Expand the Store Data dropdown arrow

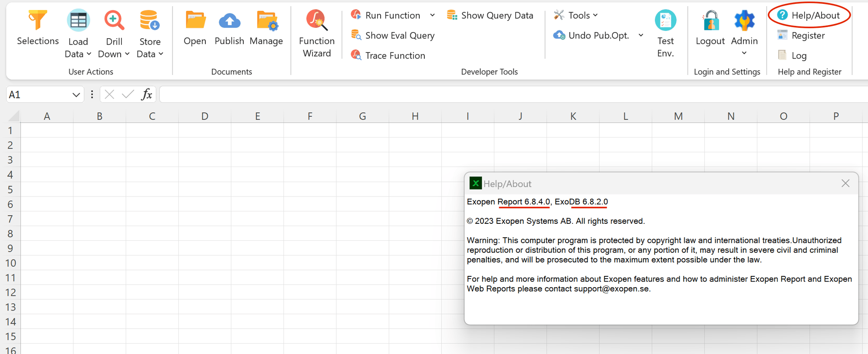[161, 54]
